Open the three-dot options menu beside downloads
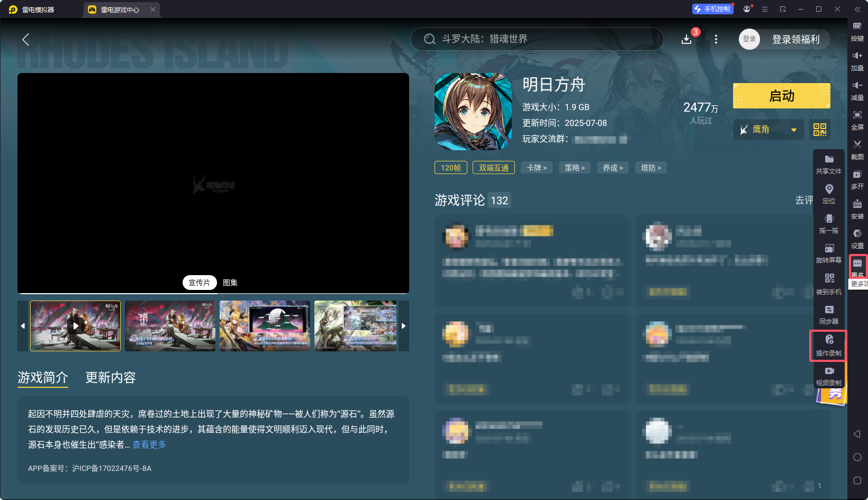This screenshot has width=868, height=500. [x=716, y=39]
